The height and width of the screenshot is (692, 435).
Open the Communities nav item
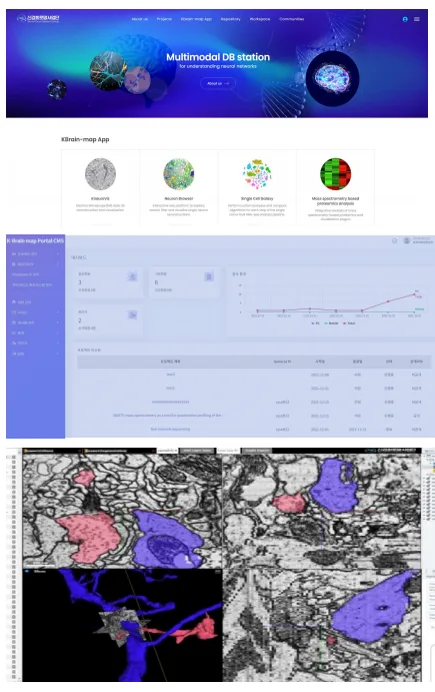[x=292, y=19]
